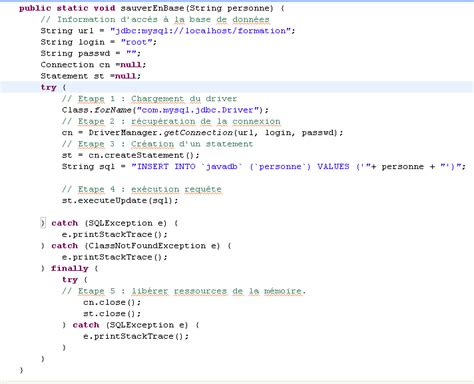The width and height of the screenshot is (474, 384).
Task: Click the inner try keyword inside finally
Action: click(70, 280)
